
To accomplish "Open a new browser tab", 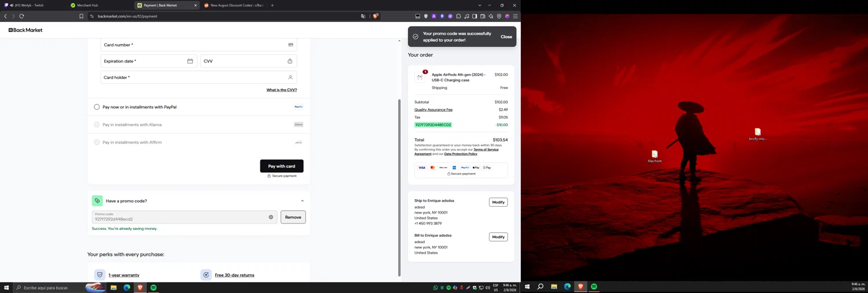I will pyautogui.click(x=272, y=5).
